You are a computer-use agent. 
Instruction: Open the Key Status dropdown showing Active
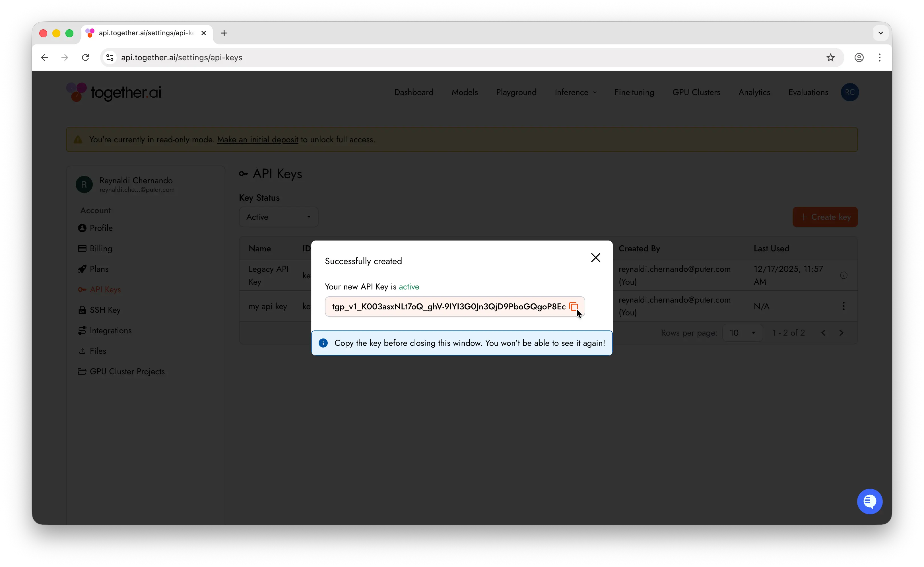coord(278,217)
